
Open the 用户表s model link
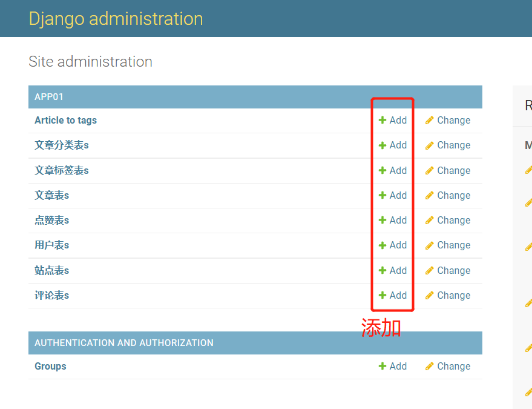click(51, 245)
